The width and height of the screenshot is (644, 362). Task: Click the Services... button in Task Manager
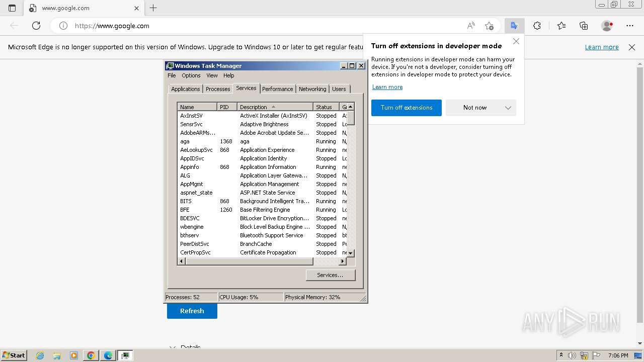tap(330, 275)
